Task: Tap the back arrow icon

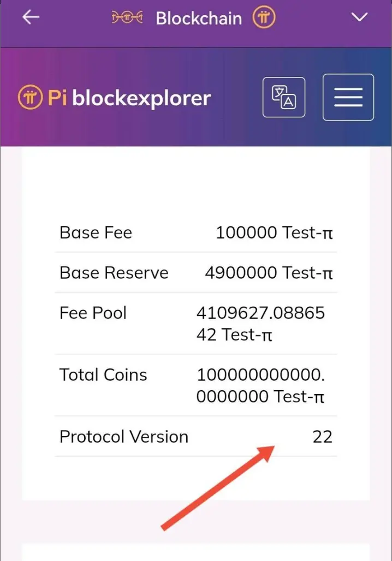Action: 31,17
